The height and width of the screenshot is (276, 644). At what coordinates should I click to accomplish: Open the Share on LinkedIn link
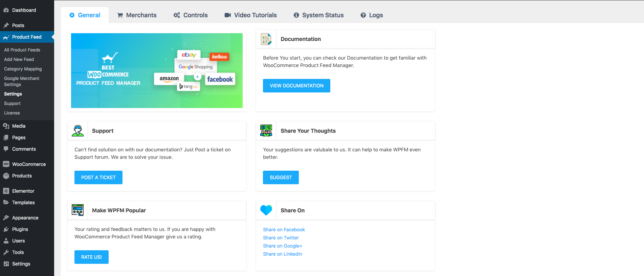(283, 254)
